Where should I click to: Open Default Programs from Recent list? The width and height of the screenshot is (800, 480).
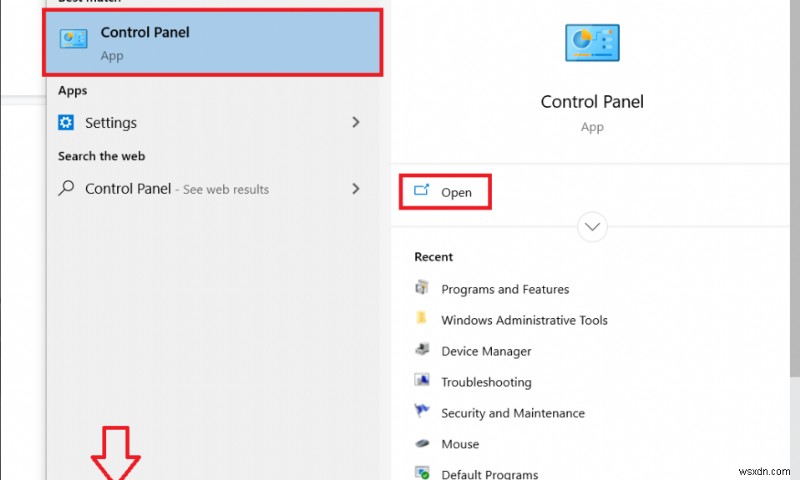click(x=489, y=474)
